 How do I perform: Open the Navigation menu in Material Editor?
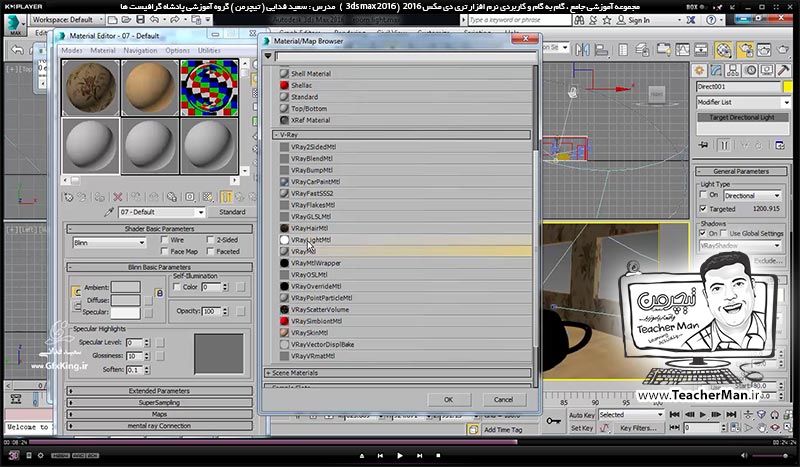tap(140, 51)
